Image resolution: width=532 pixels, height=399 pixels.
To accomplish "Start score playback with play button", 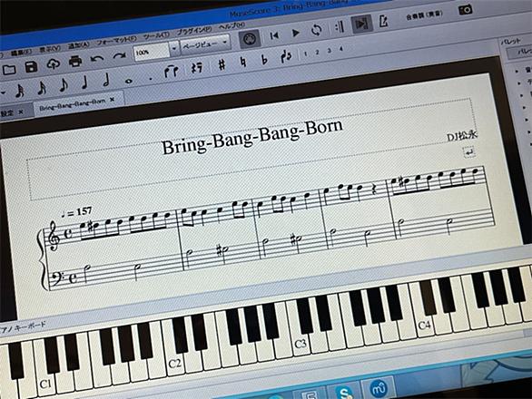I will point(296,33).
